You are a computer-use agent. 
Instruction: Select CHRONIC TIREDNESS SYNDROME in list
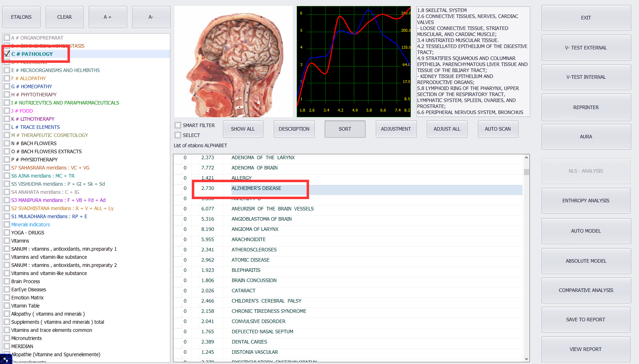269,311
